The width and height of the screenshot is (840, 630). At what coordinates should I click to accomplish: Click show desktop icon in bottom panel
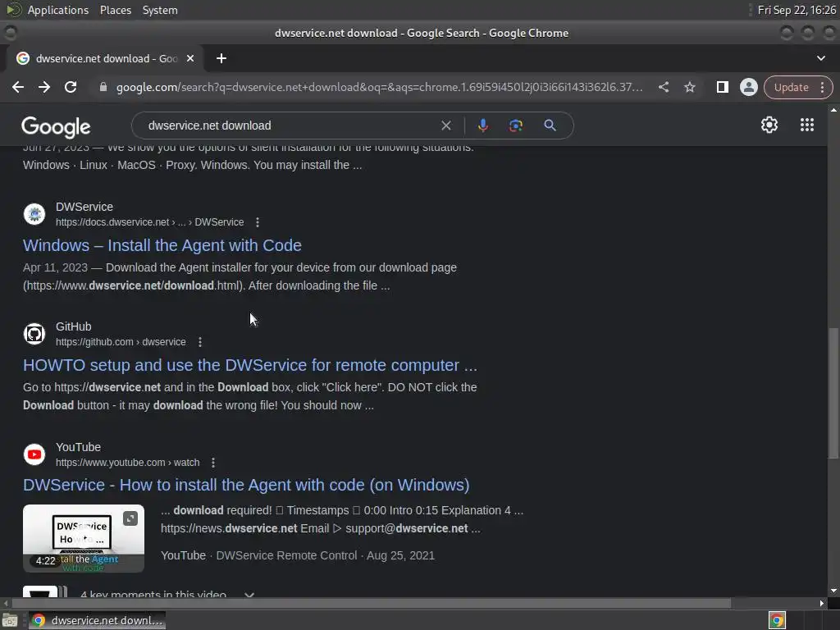(10, 620)
